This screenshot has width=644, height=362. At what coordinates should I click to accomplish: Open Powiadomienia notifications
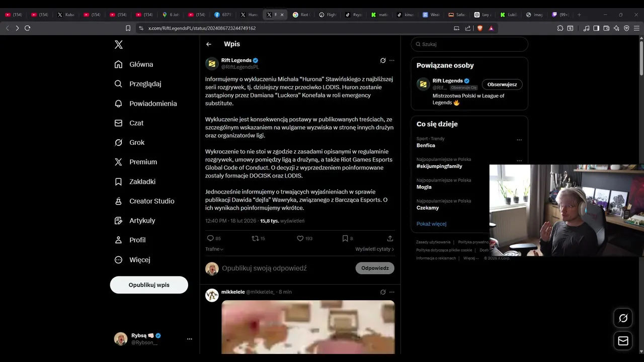145,104
